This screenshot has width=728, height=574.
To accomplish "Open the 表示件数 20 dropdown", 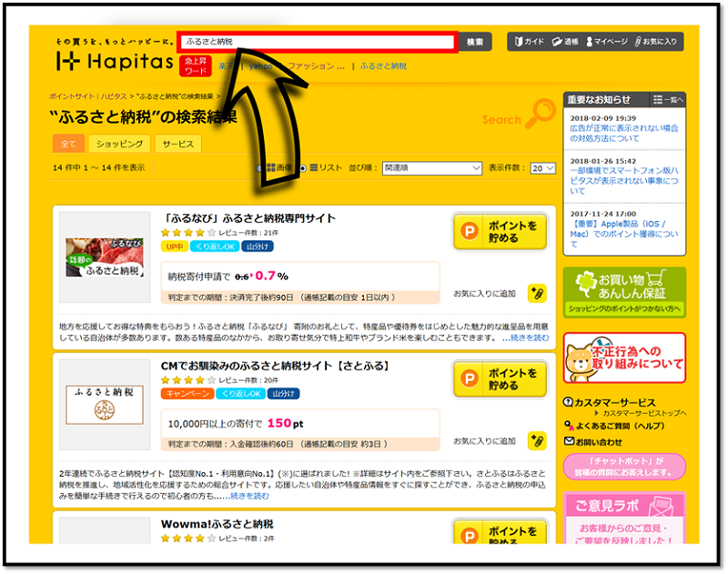I will [x=542, y=168].
